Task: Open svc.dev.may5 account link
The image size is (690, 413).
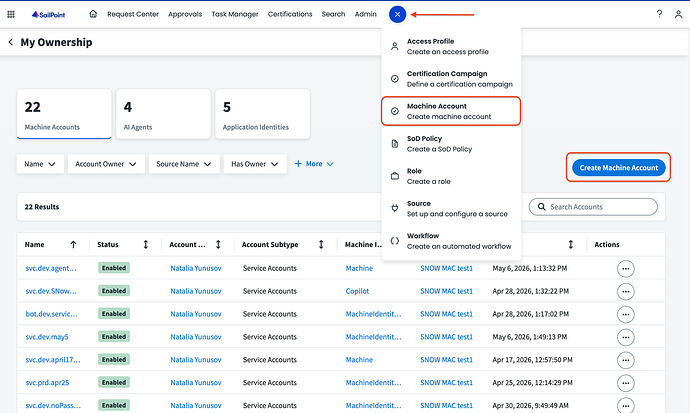Action: click(47, 337)
